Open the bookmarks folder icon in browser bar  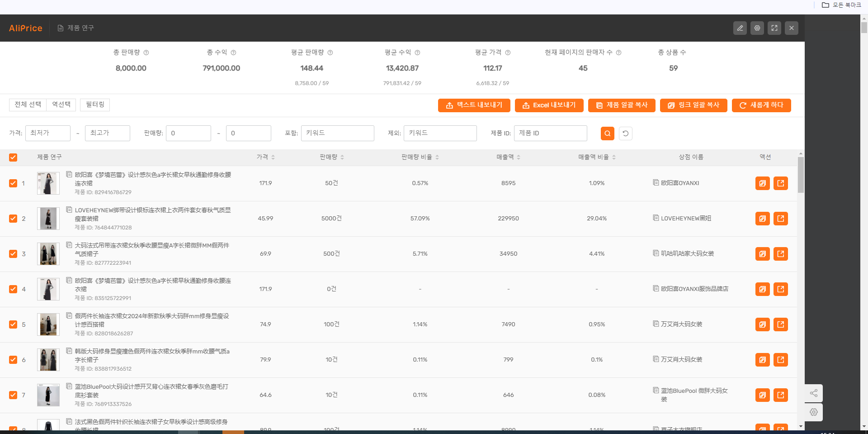[826, 5]
